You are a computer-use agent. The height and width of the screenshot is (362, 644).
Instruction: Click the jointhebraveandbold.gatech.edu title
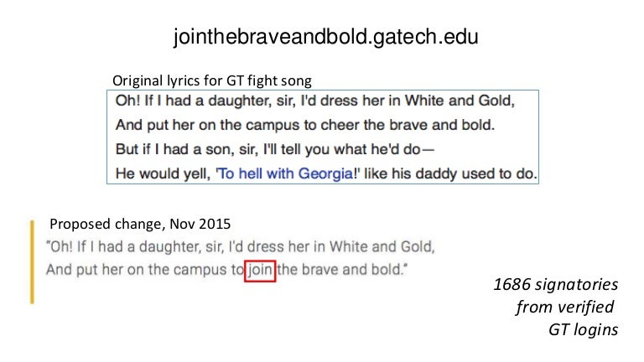click(325, 37)
